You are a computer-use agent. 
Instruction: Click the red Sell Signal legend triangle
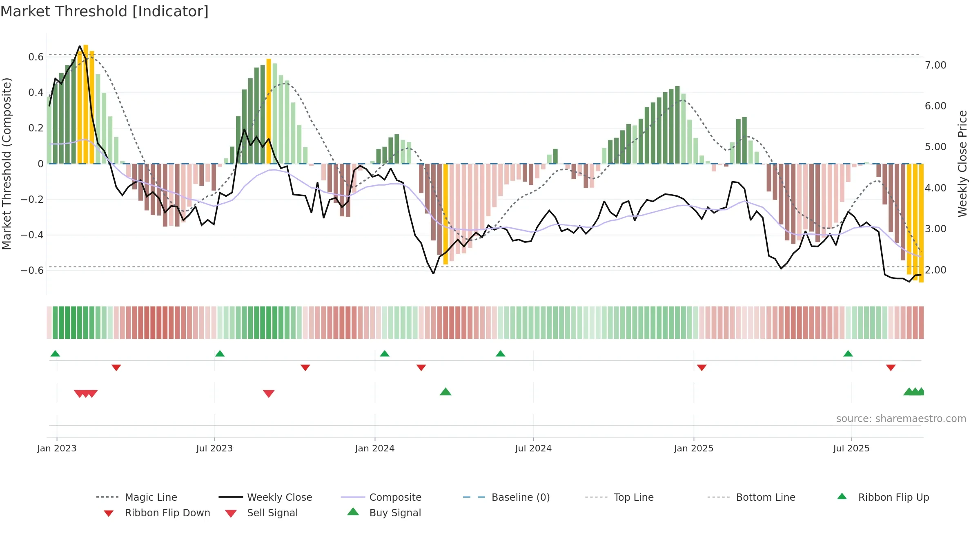(231, 513)
